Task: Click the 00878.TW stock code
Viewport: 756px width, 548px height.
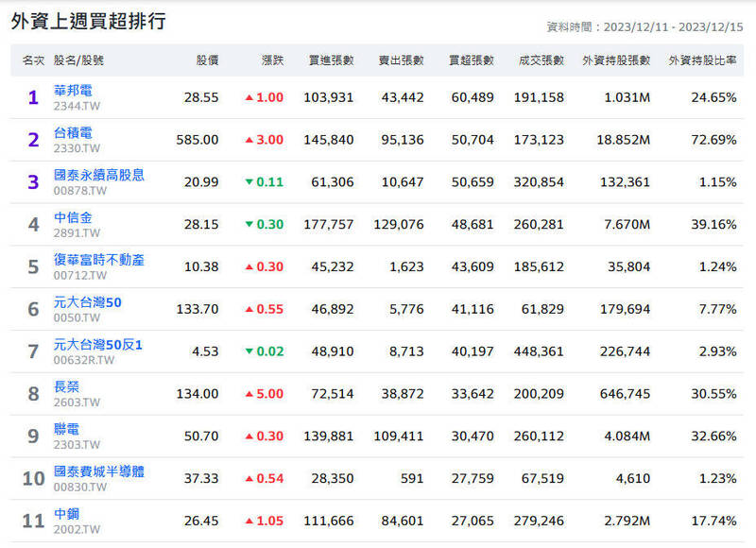Action: point(80,191)
